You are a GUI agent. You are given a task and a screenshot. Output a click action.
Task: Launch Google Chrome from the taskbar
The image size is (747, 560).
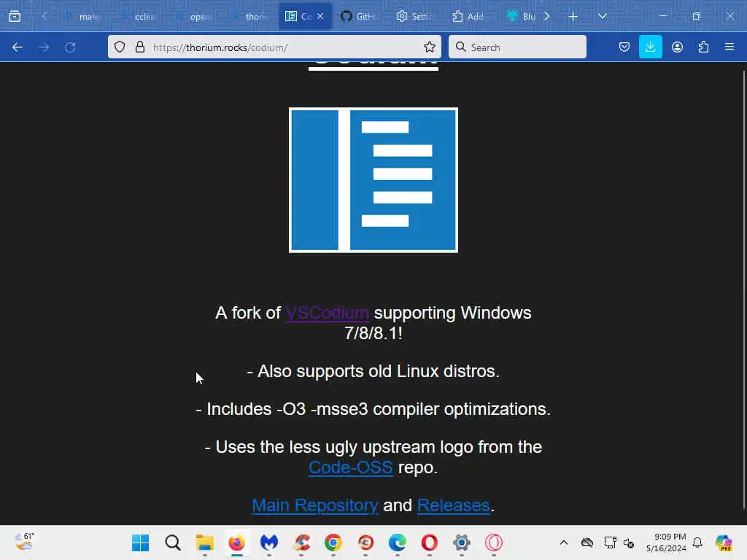click(333, 542)
